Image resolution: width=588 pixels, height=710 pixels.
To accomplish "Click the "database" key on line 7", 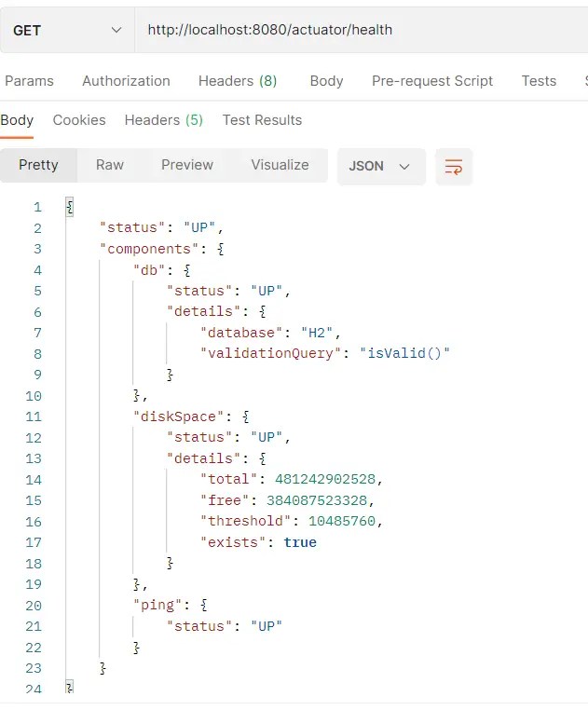I will click(241, 333).
